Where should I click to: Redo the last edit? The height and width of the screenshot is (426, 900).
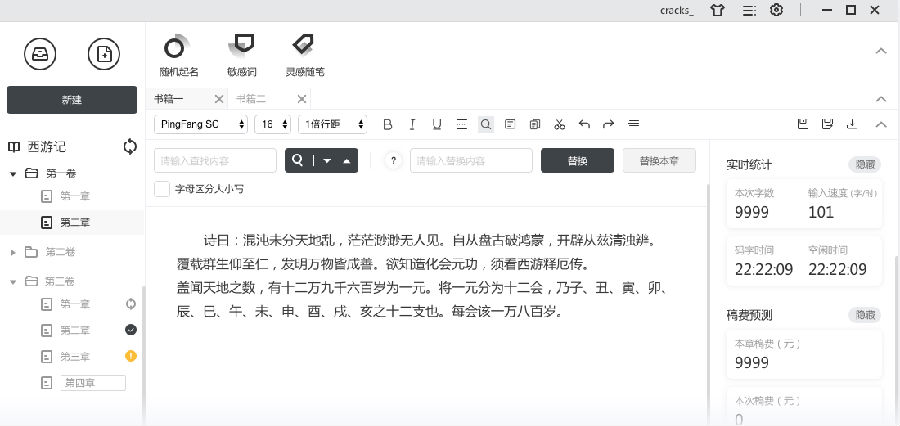(608, 124)
